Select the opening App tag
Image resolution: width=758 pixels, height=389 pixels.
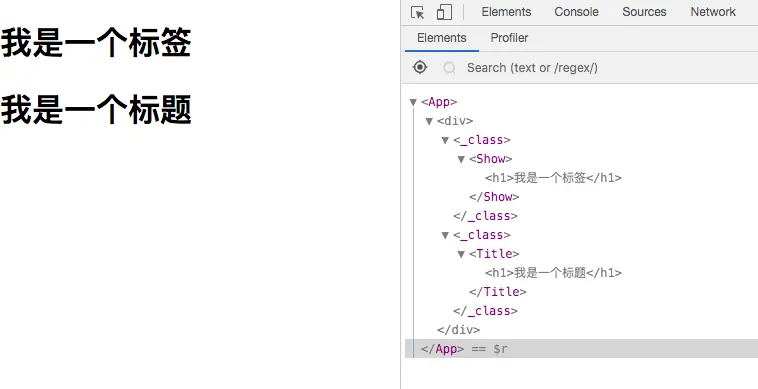click(439, 102)
